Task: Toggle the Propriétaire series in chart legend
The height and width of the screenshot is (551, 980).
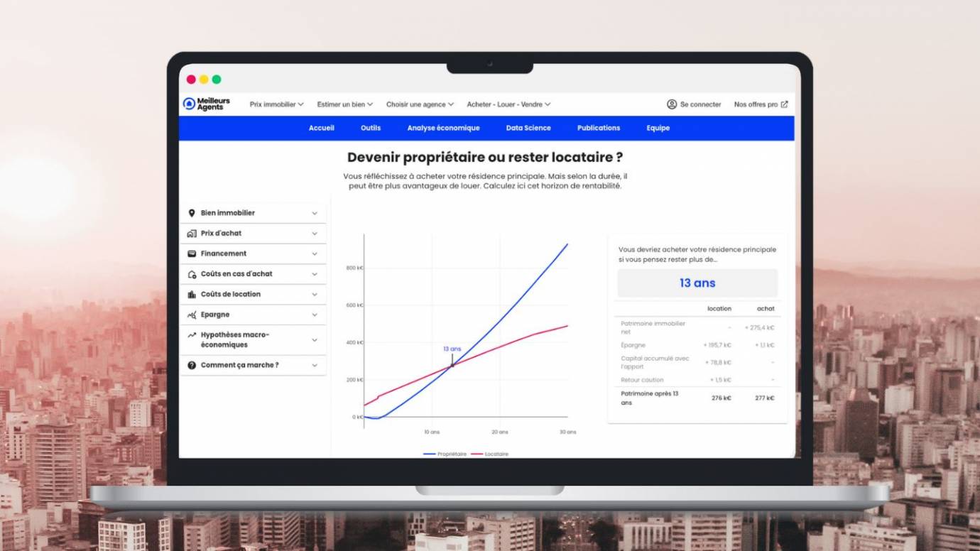Action: click(x=445, y=454)
